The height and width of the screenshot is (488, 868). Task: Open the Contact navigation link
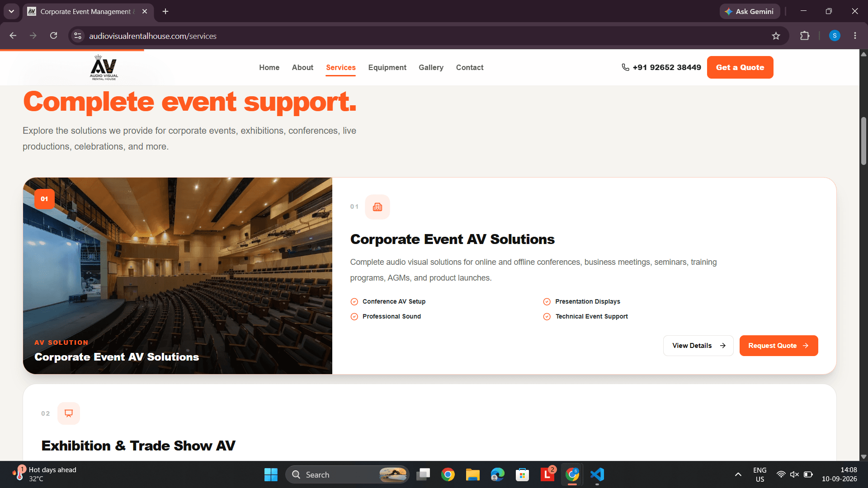(470, 67)
